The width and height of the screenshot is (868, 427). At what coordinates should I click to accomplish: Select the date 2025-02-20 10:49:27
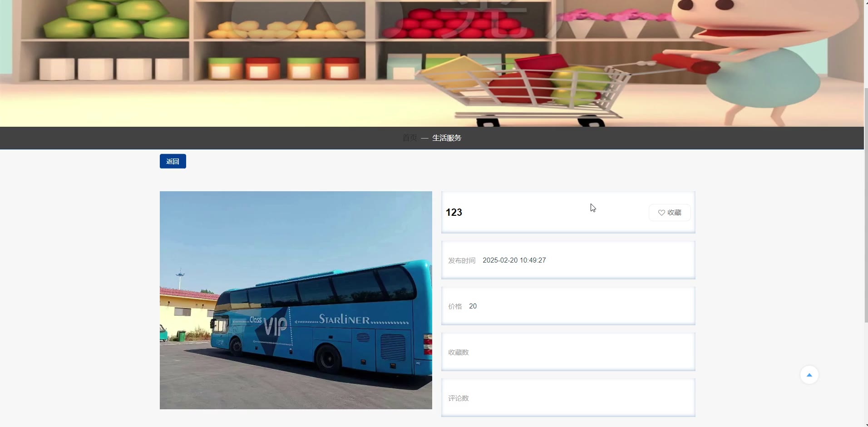(514, 260)
